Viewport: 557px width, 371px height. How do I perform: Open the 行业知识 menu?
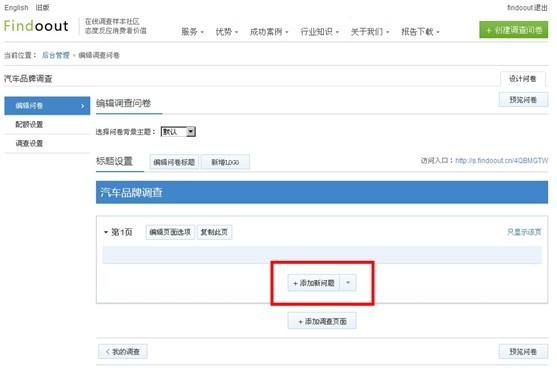[x=319, y=32]
